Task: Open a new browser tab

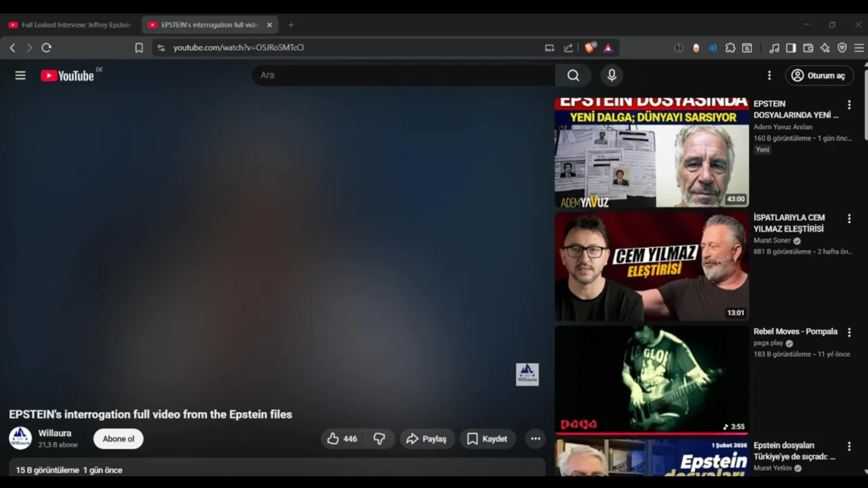Action: point(291,24)
